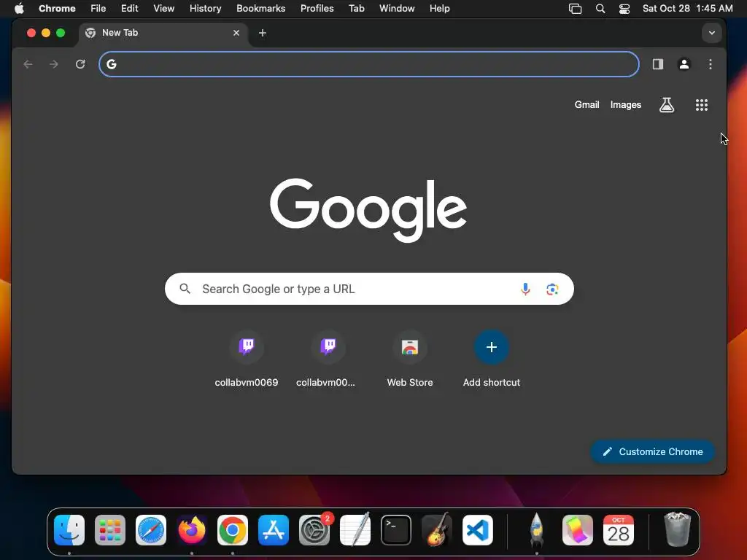
Task: Open the Search Labs flask icon
Action: [x=667, y=105]
